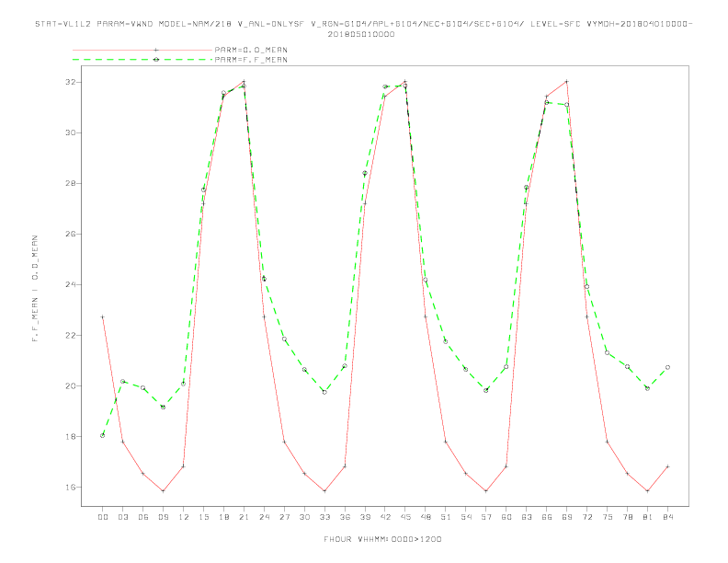Click the x-axis tick label 39
Screen dimensions: 728x563
[365, 517]
